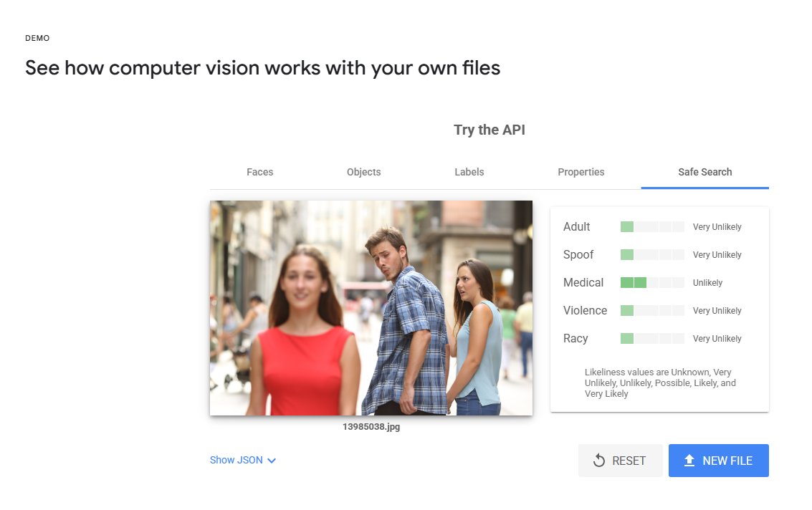This screenshot has width=812, height=510.
Task: Click the Spoof category label
Action: [578, 255]
